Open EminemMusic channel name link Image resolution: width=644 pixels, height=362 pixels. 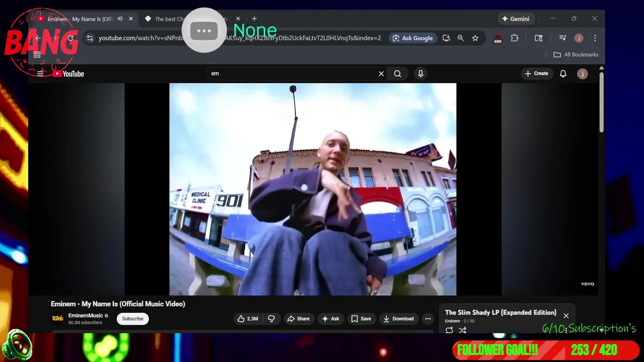point(86,316)
